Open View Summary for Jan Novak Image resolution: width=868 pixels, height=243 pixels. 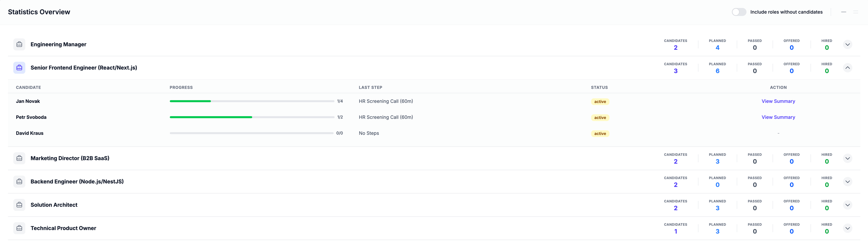(x=778, y=101)
